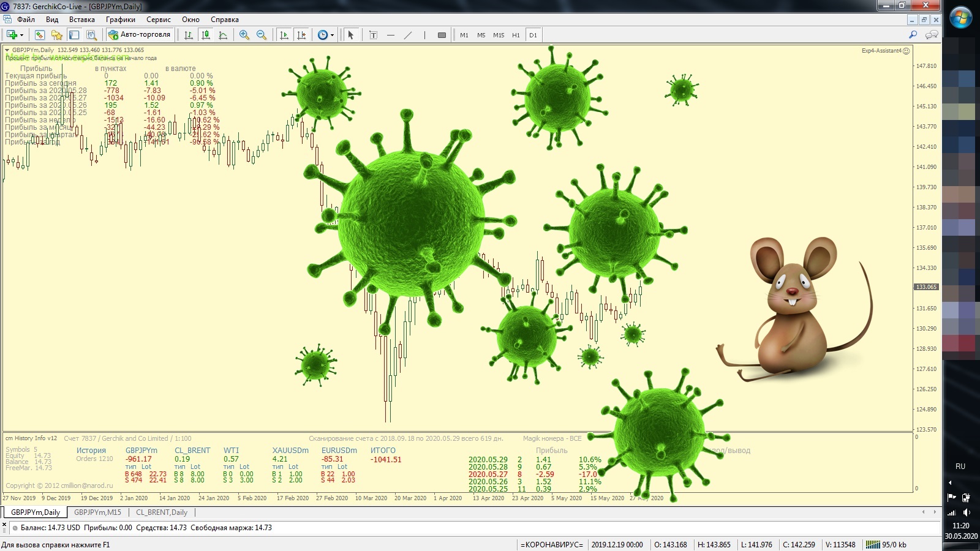
Task: Zoom in on the chart
Action: click(244, 35)
